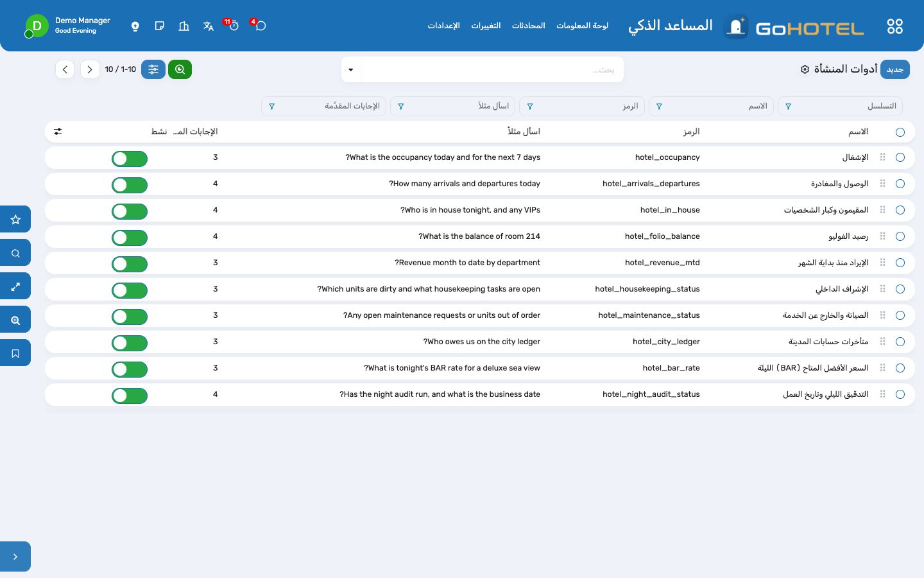Open the search box dropdown arrow
The width and height of the screenshot is (924, 578).
pos(351,69)
